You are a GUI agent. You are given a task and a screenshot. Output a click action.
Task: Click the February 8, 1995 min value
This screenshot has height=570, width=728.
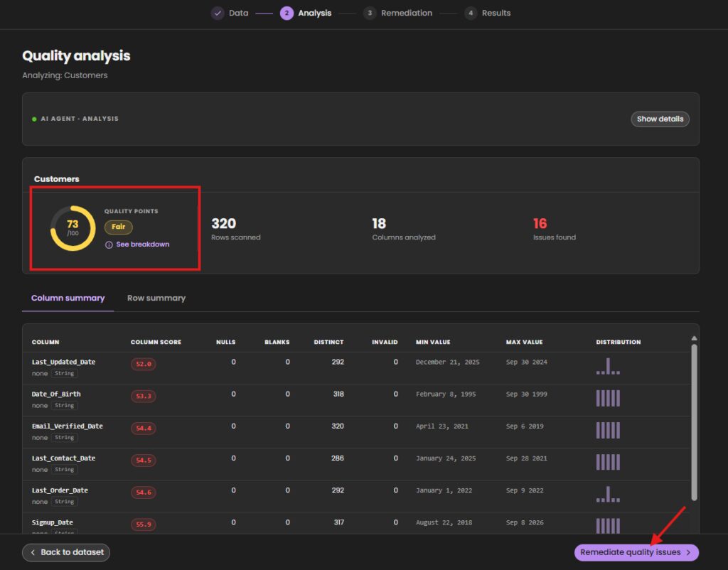pos(446,394)
